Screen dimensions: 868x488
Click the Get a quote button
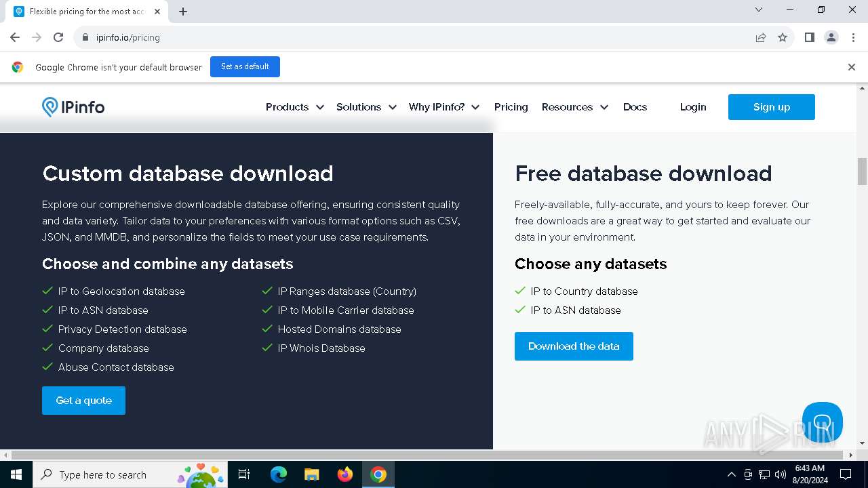[83, 401]
